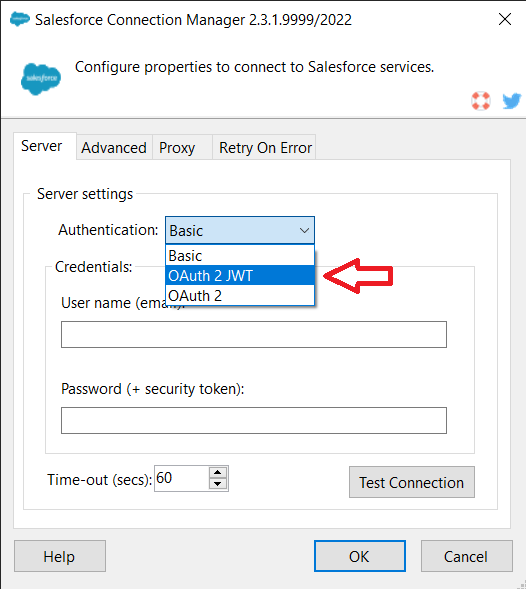Open Help for this dialog

tap(60, 556)
